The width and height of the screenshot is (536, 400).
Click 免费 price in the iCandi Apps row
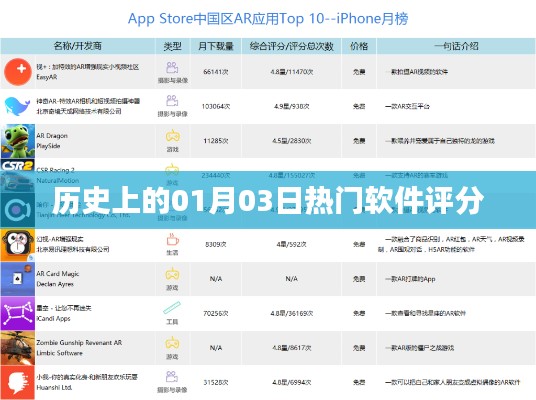click(359, 314)
